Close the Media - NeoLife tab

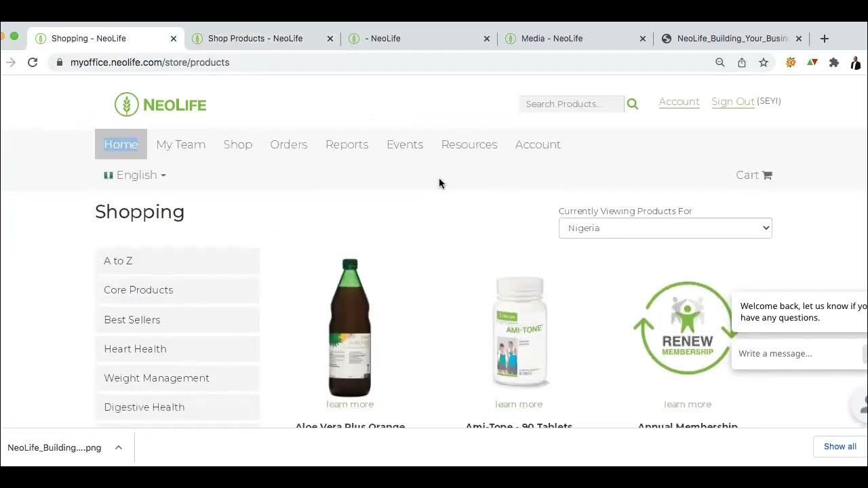[x=643, y=39]
